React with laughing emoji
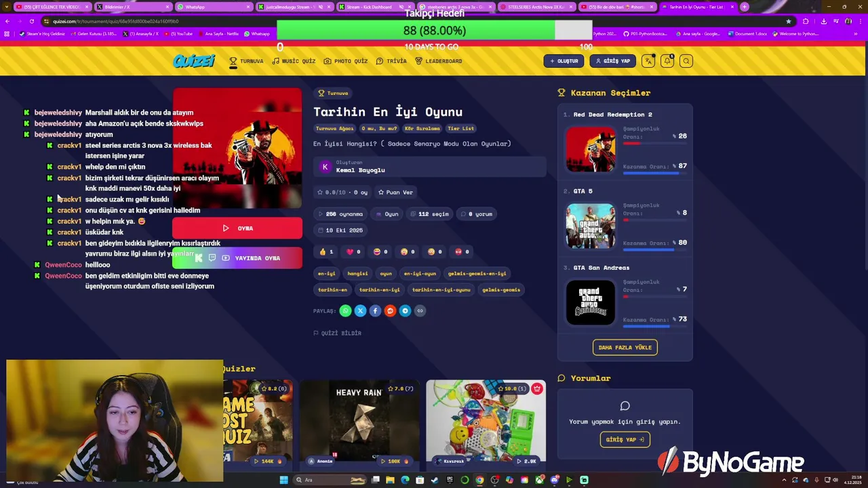Viewport: 868px width, 488px height. click(380, 251)
